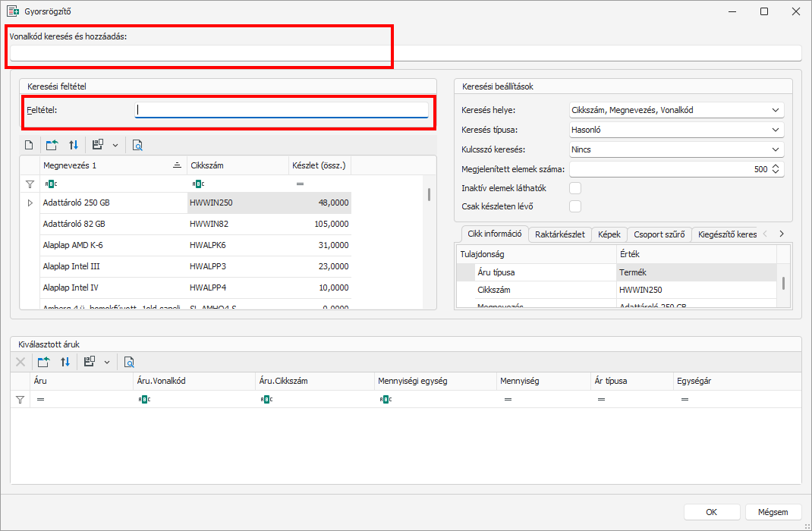Image resolution: width=812 pixels, height=531 pixels.
Task: Switch to the Raktárkészlet tab
Action: 559,234
